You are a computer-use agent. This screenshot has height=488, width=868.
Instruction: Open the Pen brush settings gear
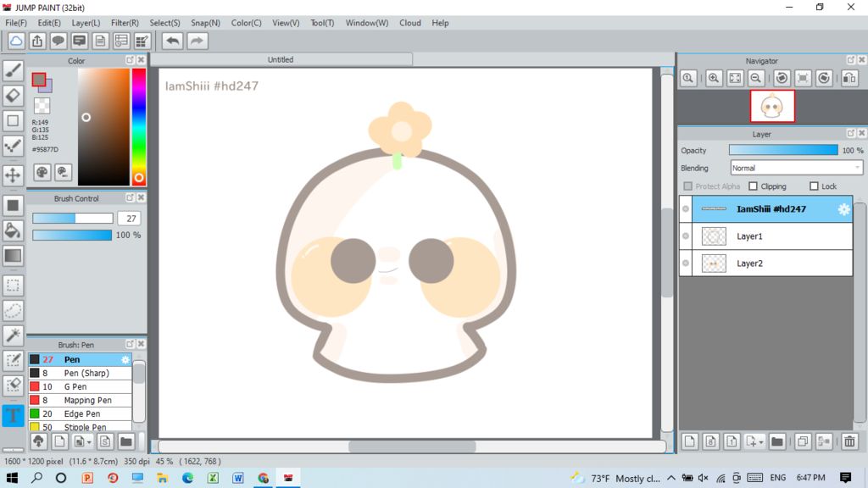click(x=125, y=359)
